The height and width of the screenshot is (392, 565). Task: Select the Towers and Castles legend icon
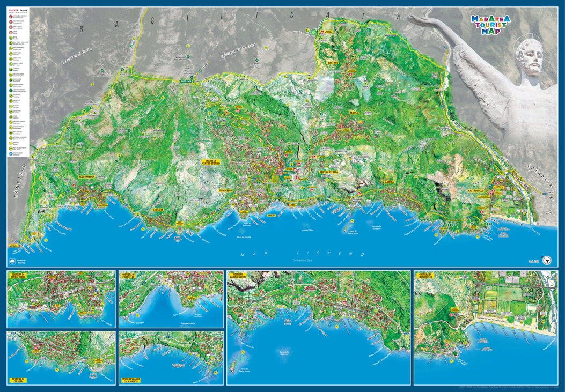click(11, 27)
